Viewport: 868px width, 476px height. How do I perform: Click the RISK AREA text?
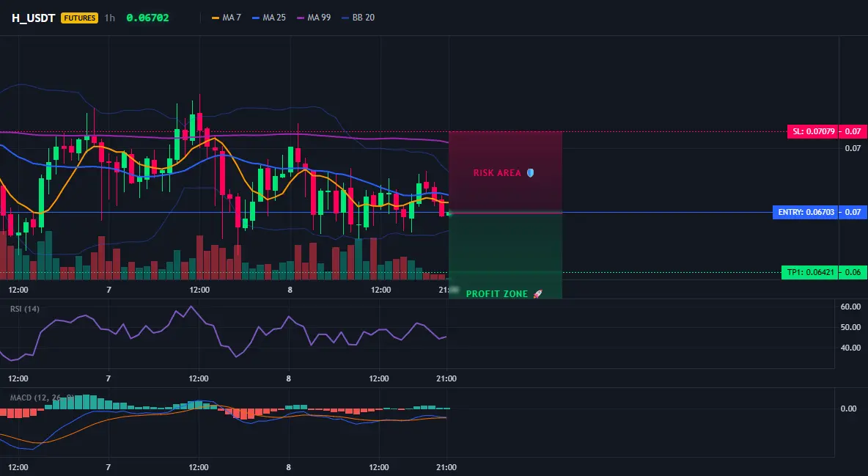pos(497,173)
